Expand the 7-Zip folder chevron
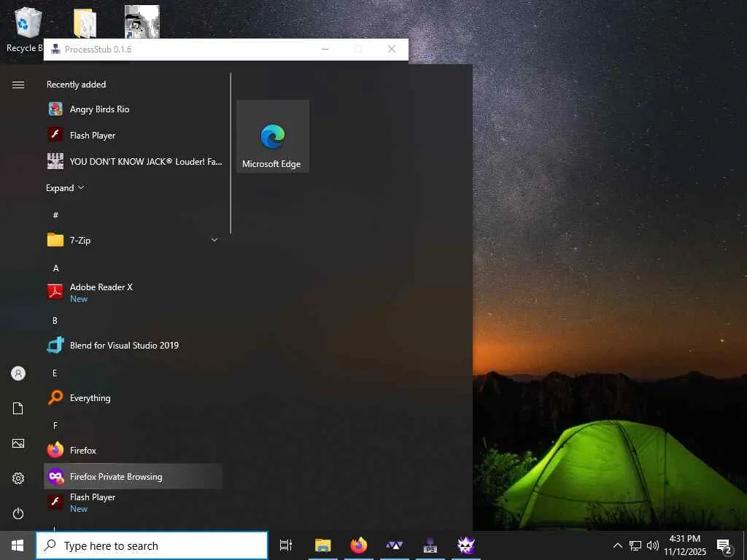 click(214, 240)
